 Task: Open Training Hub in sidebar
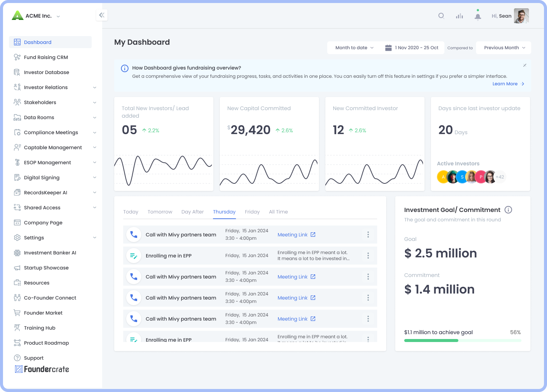[x=39, y=328]
